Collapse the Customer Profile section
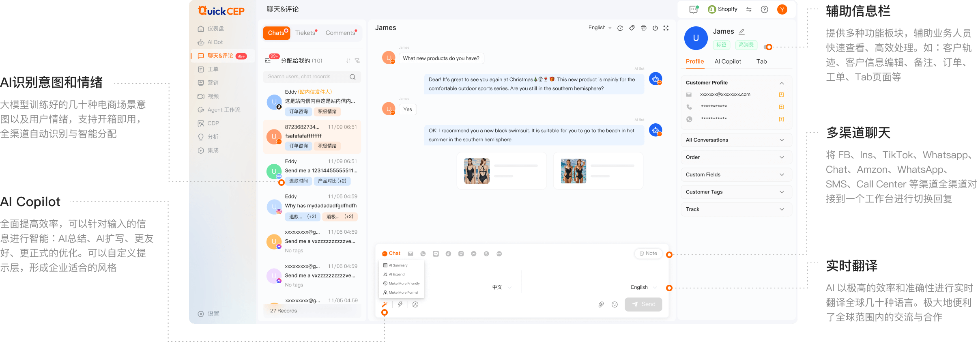The height and width of the screenshot is (342, 980). pyautogui.click(x=782, y=83)
